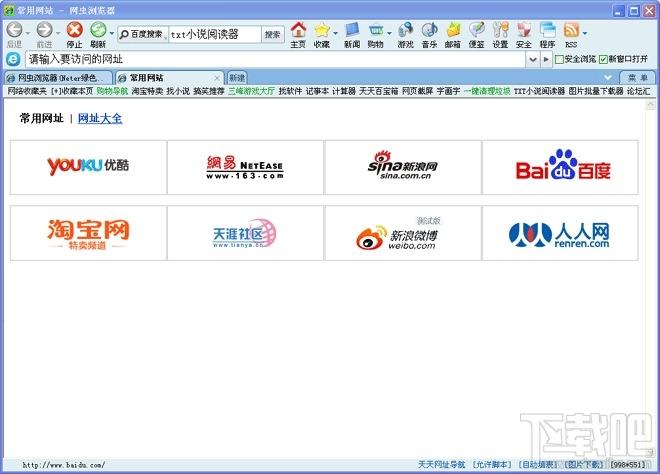Open the Programs (程序) windows icon
The image size is (660, 474).
pyautogui.click(x=548, y=30)
